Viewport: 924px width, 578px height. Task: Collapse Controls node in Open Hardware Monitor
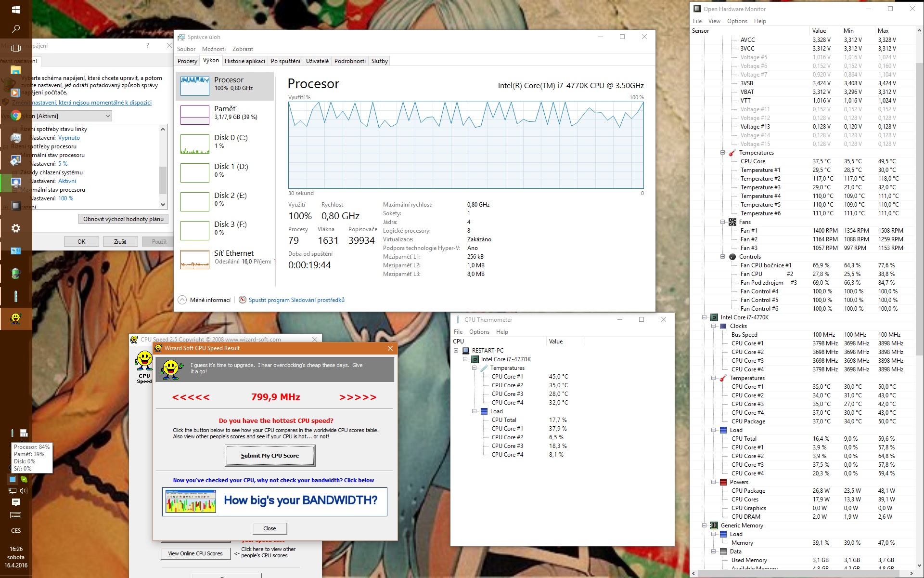click(723, 257)
